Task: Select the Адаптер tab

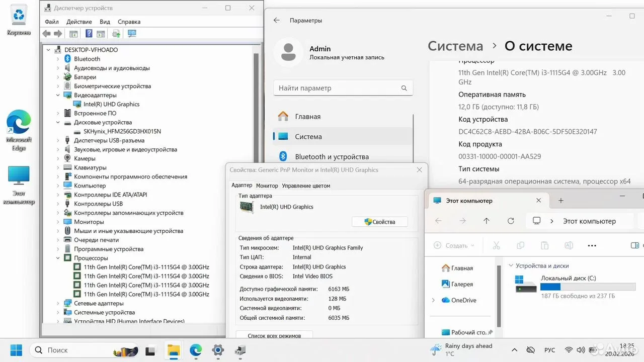Action: (x=242, y=185)
